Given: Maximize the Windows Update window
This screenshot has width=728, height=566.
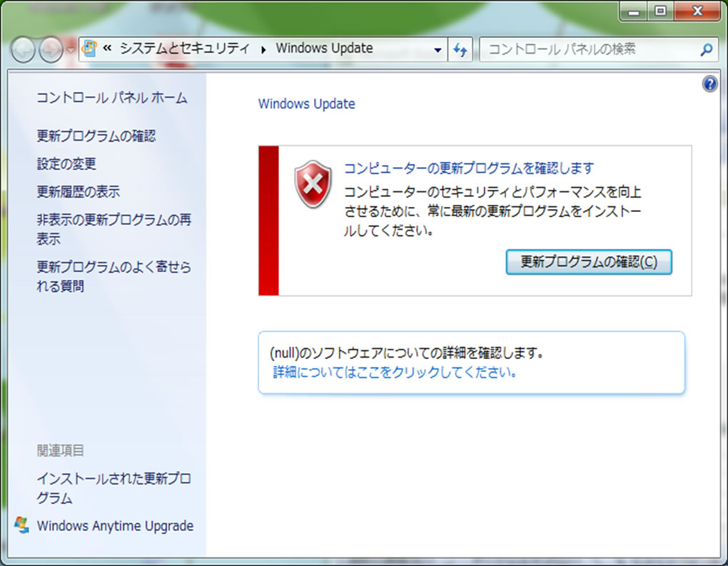Looking at the screenshot, I should point(660,11).
